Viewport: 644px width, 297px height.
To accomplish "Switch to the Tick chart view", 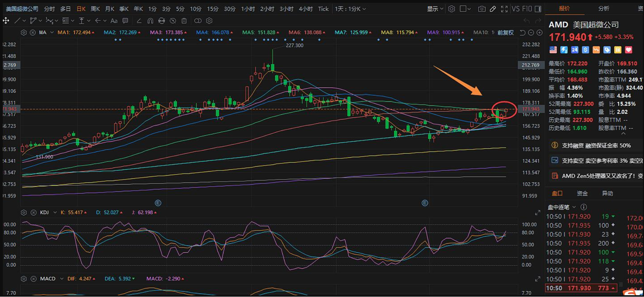I will [x=323, y=9].
